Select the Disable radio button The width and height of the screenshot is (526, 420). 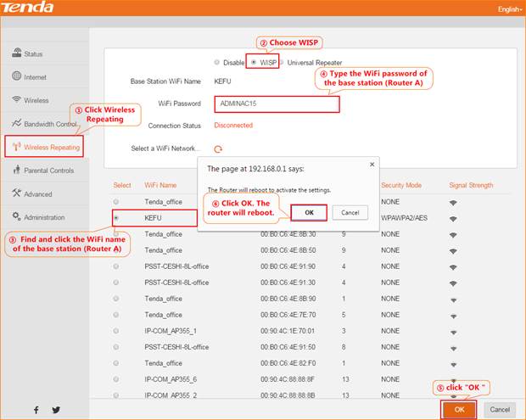[x=217, y=62]
